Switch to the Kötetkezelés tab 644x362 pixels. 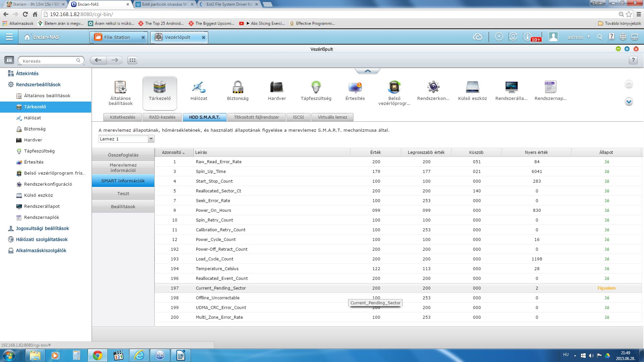click(122, 117)
